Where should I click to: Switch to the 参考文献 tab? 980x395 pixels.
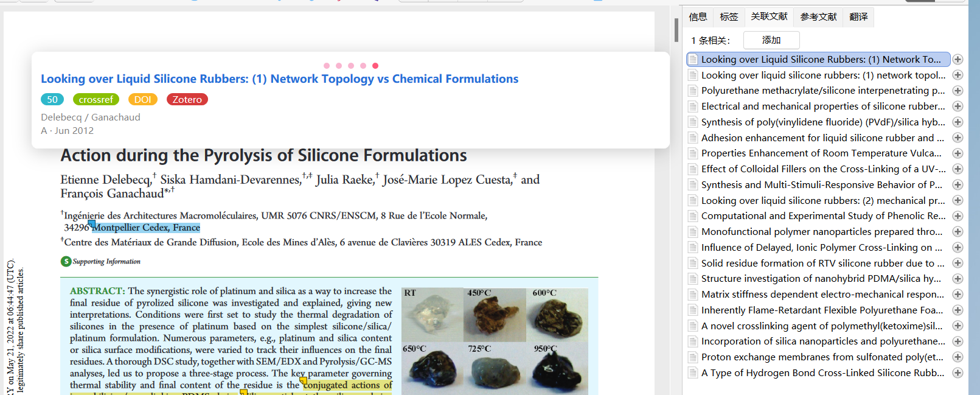coord(818,17)
